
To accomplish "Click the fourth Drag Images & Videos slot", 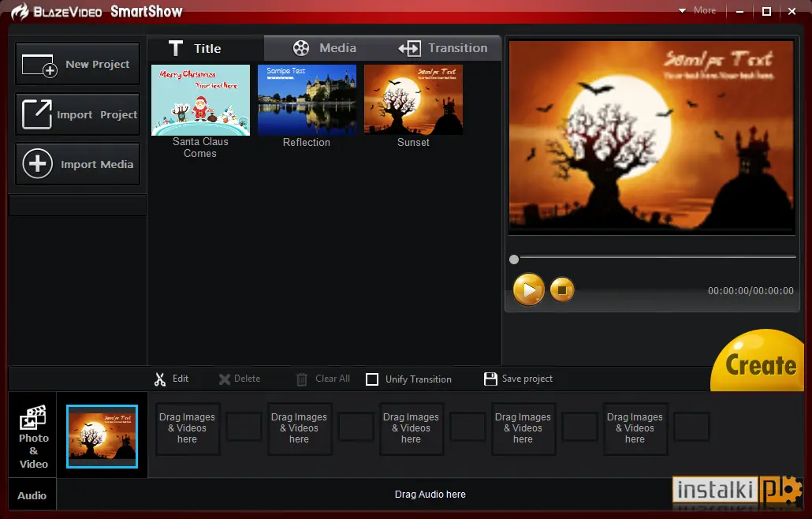I will 523,428.
